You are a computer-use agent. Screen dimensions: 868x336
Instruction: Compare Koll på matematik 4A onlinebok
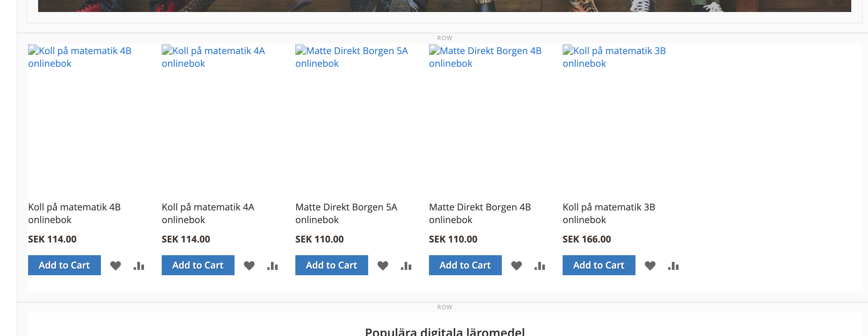pos(272,266)
